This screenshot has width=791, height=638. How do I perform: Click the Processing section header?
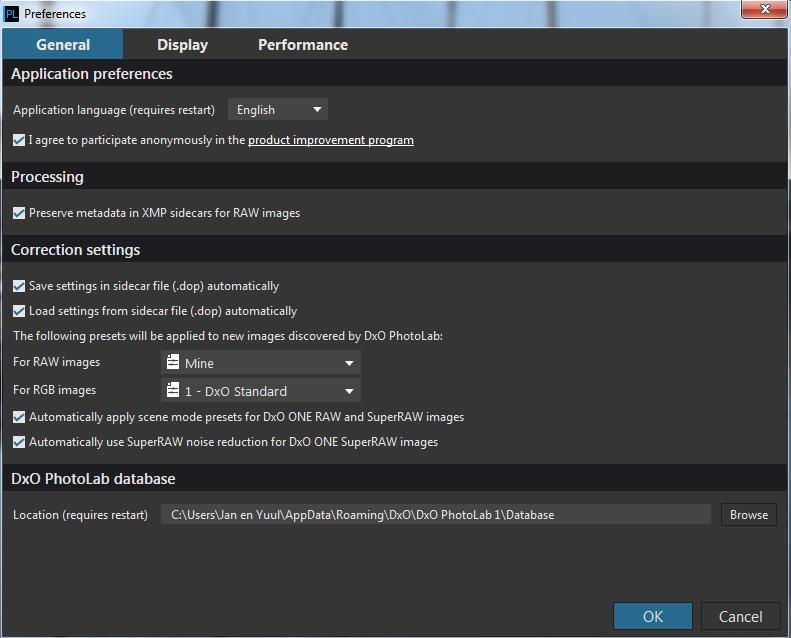394,177
